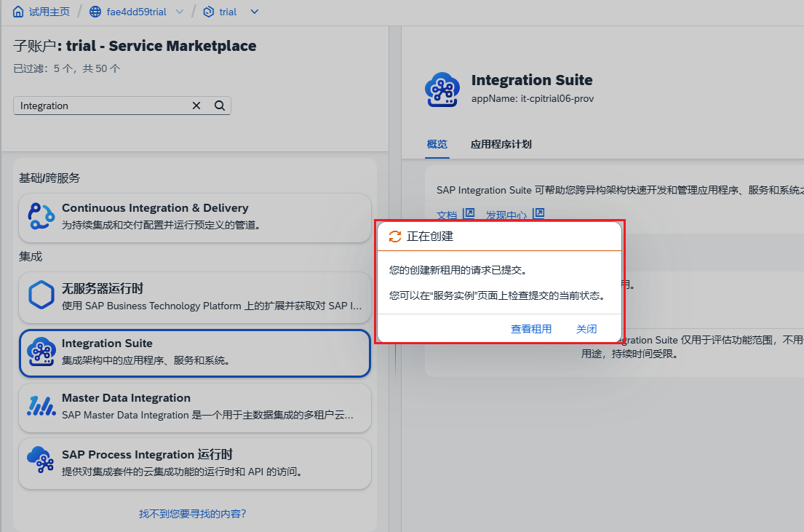Open the fae4dd59trial dropdown chevron
This screenshot has width=804, height=532.
coord(179,12)
